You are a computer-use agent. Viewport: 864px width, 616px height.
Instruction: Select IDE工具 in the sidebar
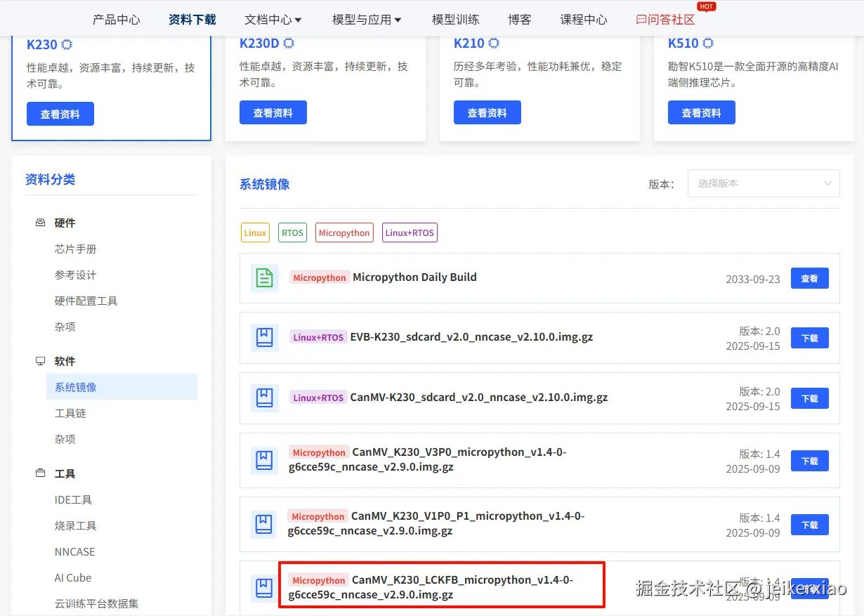tap(73, 499)
